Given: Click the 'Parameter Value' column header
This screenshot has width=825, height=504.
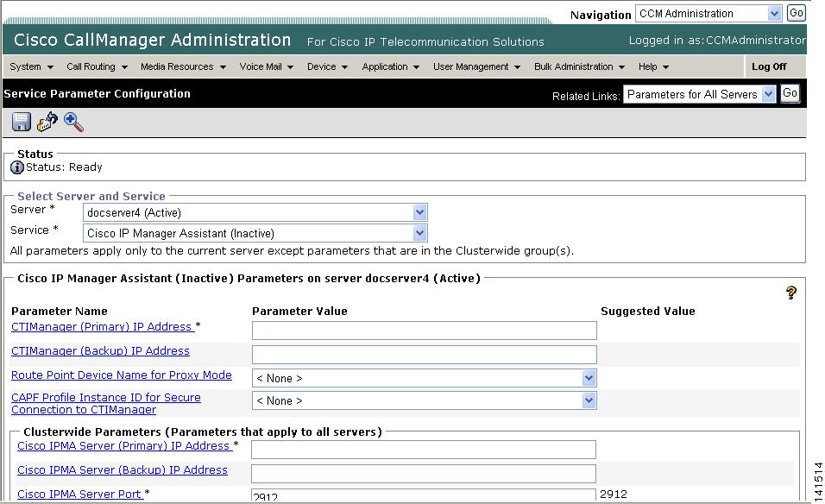Looking at the screenshot, I should click(x=299, y=311).
